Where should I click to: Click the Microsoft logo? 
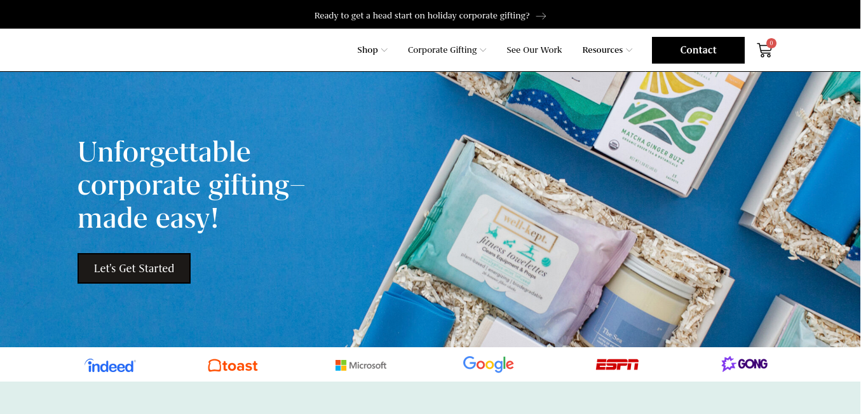tap(361, 365)
